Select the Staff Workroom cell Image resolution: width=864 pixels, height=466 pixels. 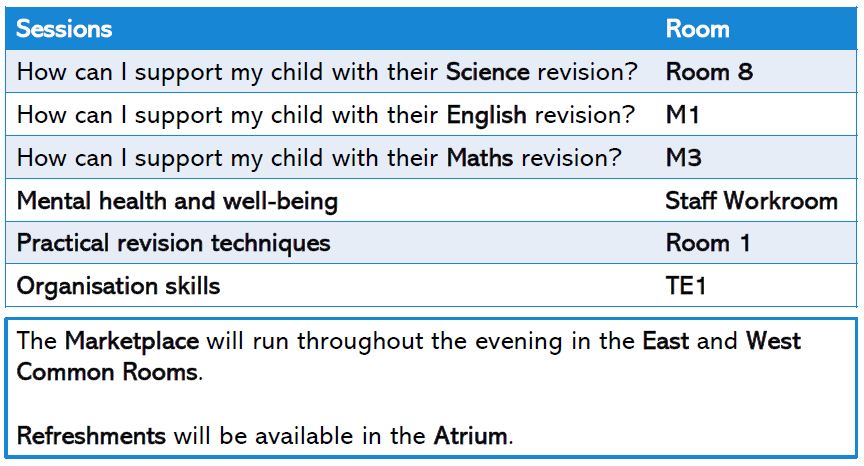pyautogui.click(x=751, y=201)
